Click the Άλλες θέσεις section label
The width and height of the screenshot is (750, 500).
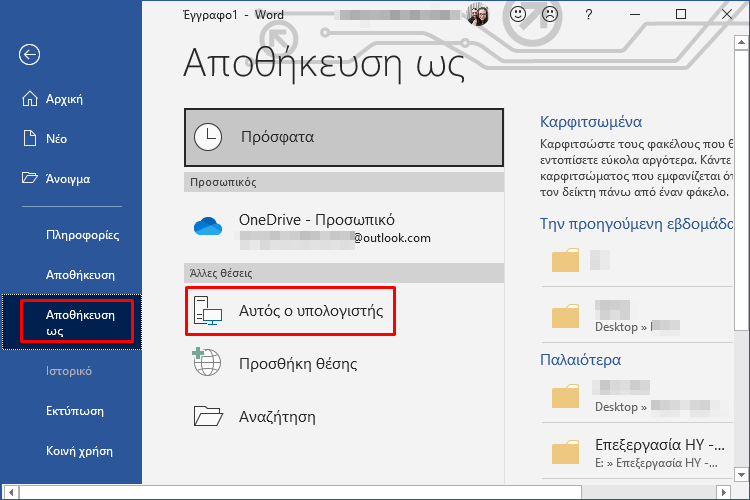(x=221, y=273)
